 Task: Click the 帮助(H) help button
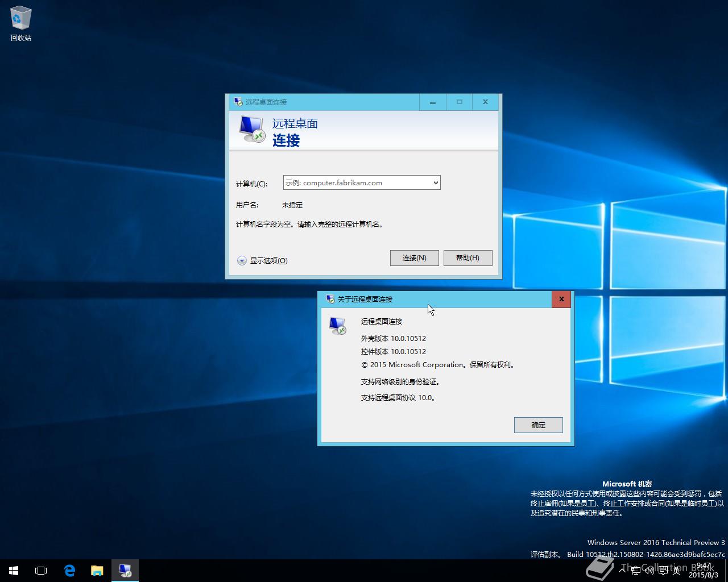tap(468, 258)
